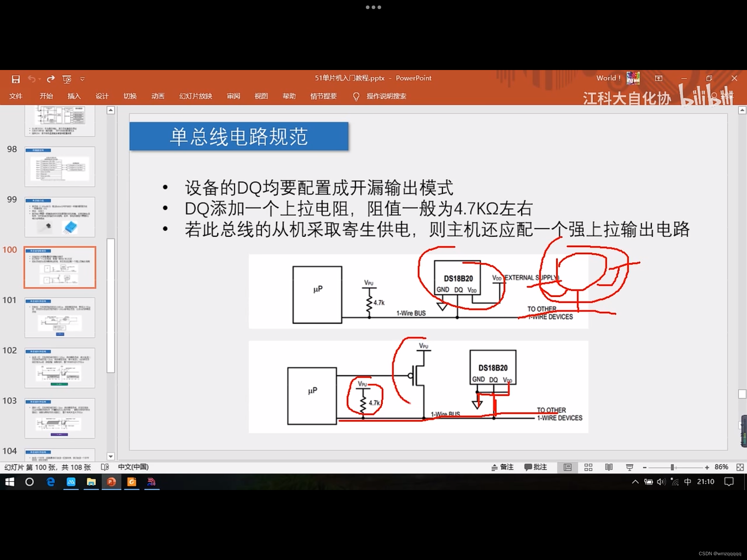
Task: Click the spell check icon in status bar
Action: pyautogui.click(x=105, y=467)
